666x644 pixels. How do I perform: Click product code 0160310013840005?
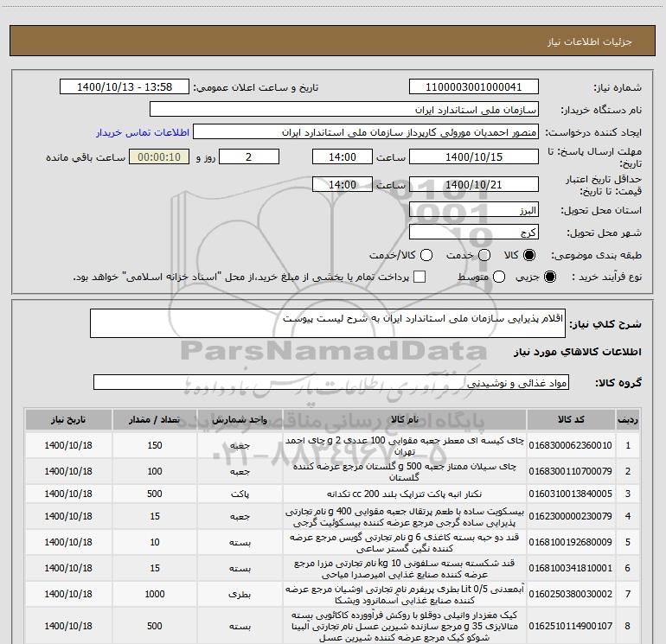pyautogui.click(x=571, y=494)
